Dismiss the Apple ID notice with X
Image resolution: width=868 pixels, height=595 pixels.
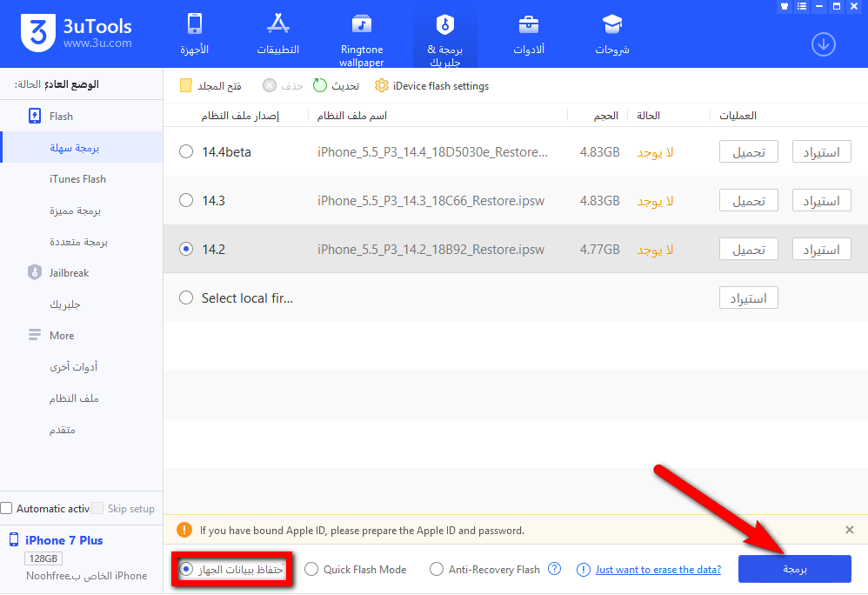(850, 530)
